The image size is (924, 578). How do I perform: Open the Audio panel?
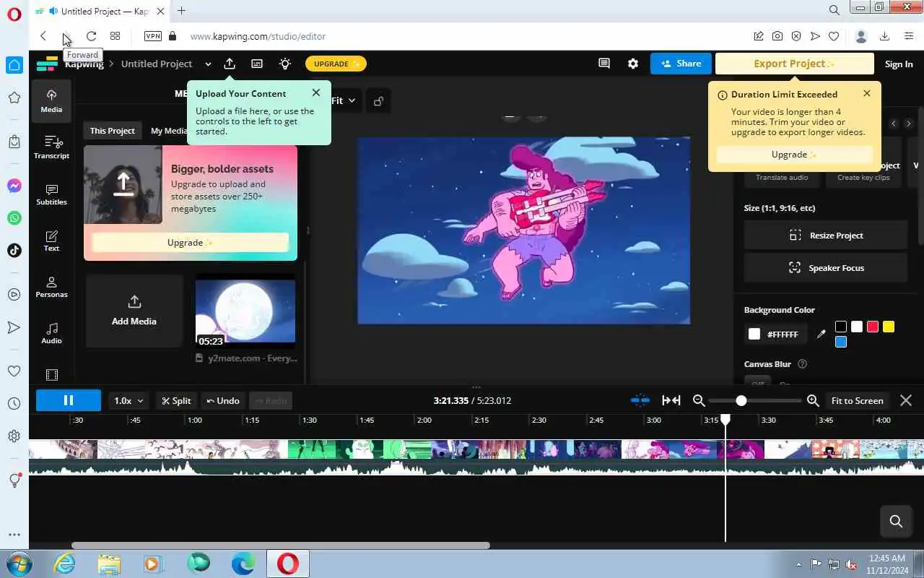[x=51, y=333]
